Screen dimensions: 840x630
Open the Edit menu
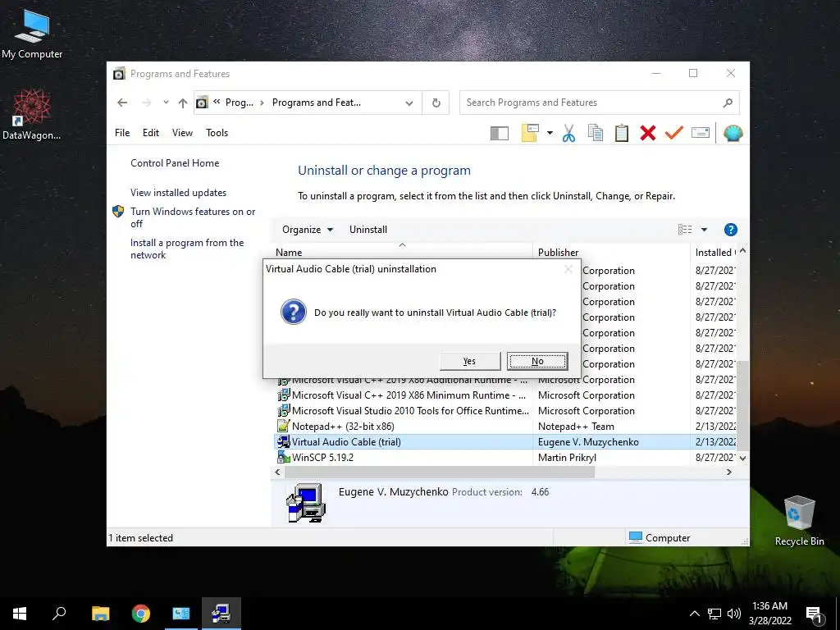tap(151, 133)
